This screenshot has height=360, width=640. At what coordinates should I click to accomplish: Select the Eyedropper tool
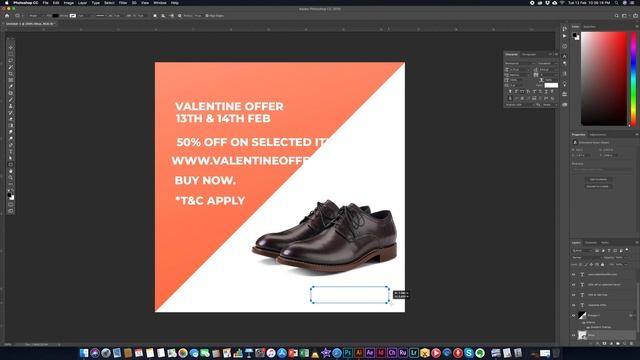[11, 87]
